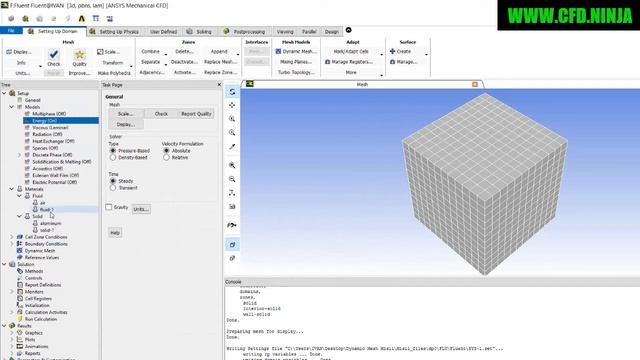
Task: Close the Task Page panel
Action: coord(219,84)
